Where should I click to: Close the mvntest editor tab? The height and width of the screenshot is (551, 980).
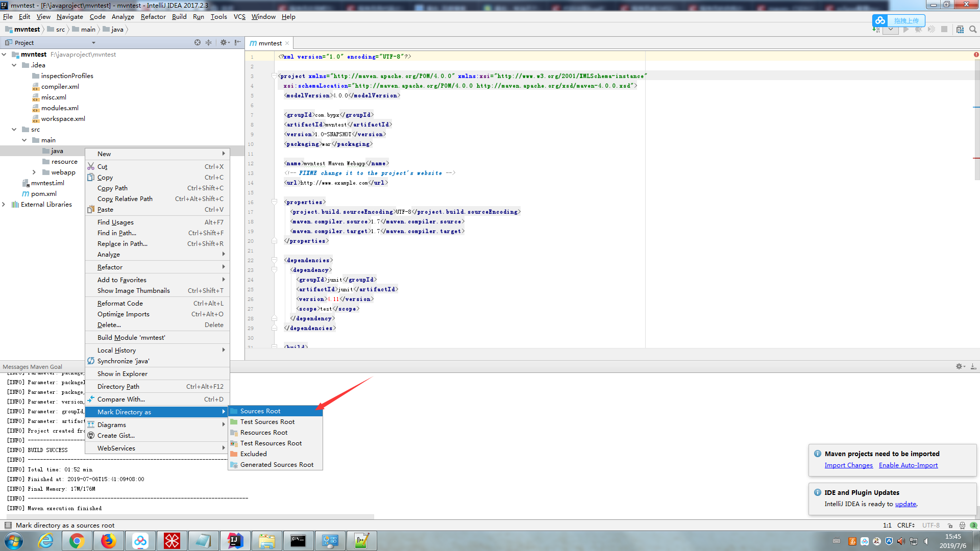(x=287, y=43)
